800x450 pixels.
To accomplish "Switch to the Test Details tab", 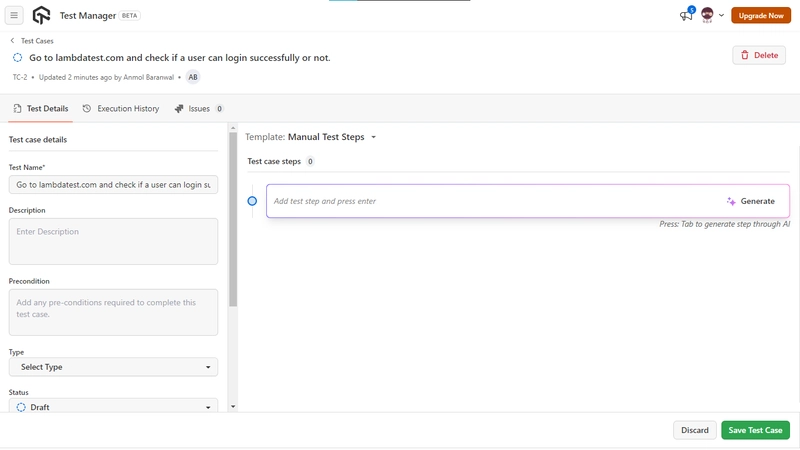I will [x=40, y=109].
